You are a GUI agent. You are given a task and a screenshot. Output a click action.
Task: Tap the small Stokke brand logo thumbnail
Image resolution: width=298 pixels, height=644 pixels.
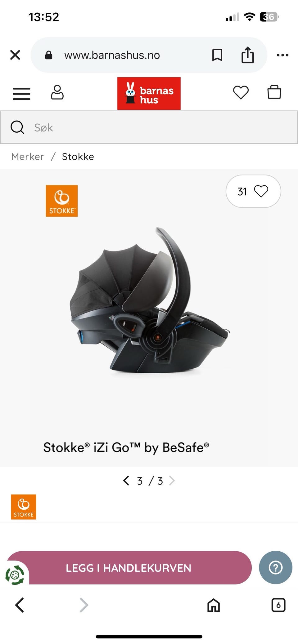pos(24,507)
